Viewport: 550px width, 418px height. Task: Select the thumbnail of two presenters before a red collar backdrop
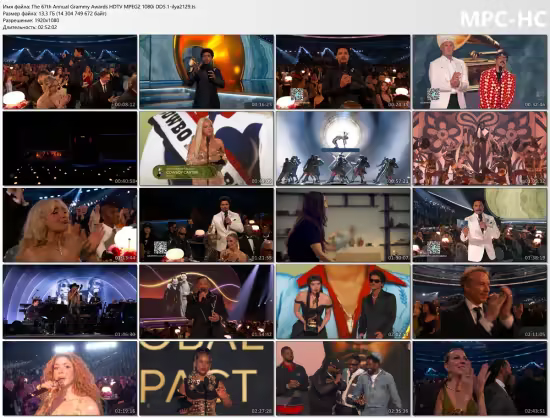coord(343,302)
